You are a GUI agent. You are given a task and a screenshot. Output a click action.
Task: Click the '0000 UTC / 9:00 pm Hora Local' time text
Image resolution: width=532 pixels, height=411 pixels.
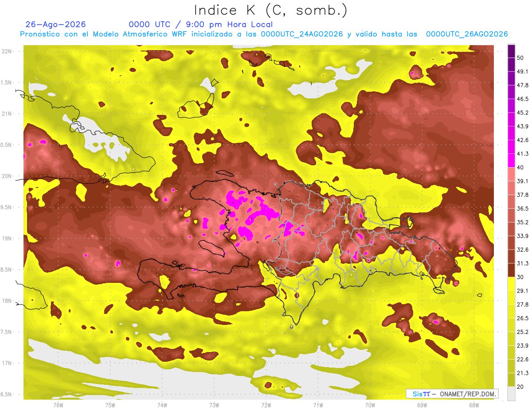point(201,24)
